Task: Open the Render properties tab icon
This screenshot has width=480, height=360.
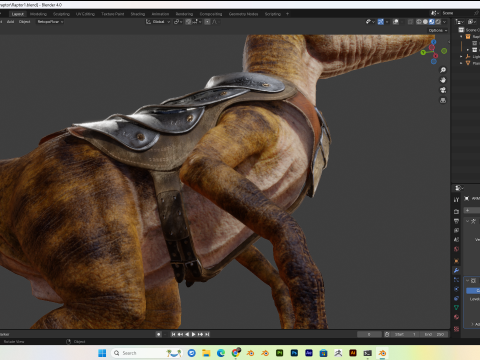Action: coord(456,211)
